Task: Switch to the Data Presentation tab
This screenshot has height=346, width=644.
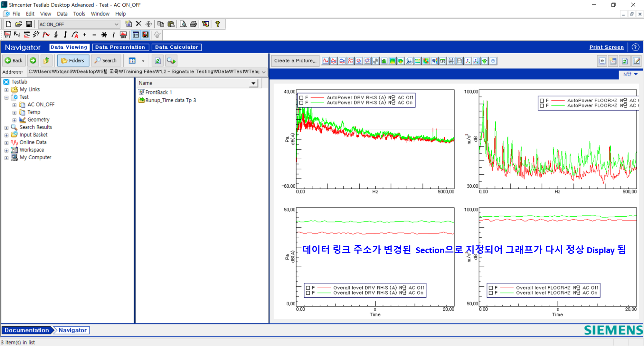Action: pos(120,47)
